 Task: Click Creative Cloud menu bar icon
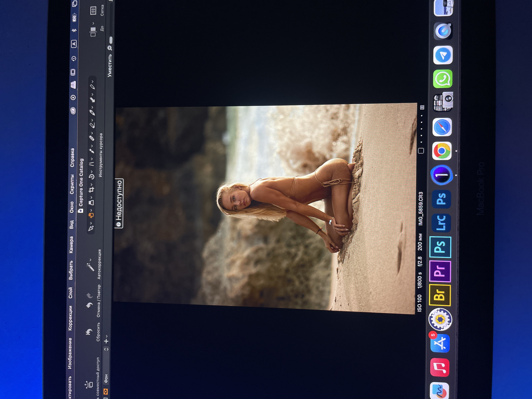[x=73, y=111]
